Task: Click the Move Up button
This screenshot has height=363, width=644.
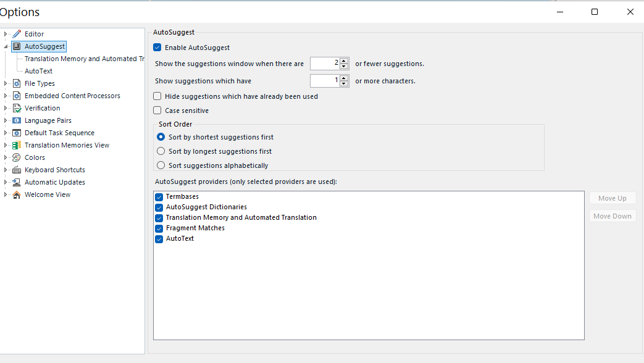Action: pos(613,198)
